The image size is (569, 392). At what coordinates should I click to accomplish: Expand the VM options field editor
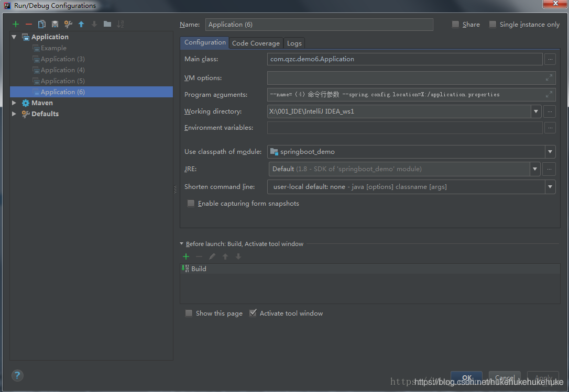coord(549,77)
